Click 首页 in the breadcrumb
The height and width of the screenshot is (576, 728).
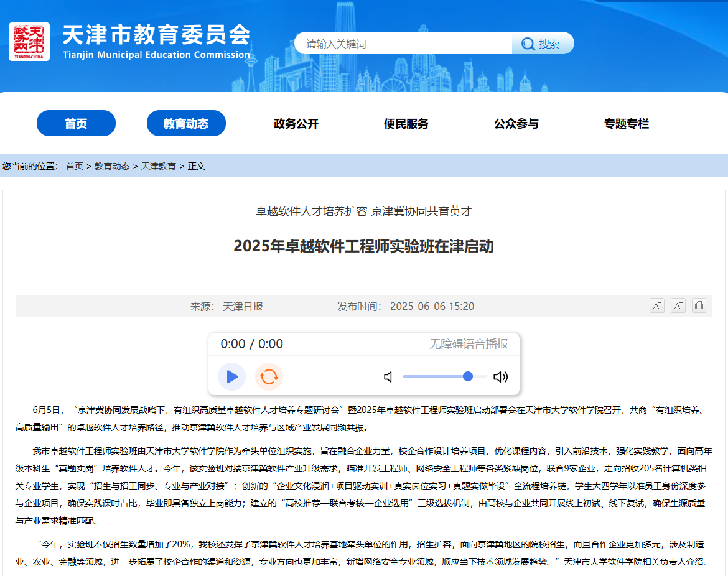tap(75, 166)
